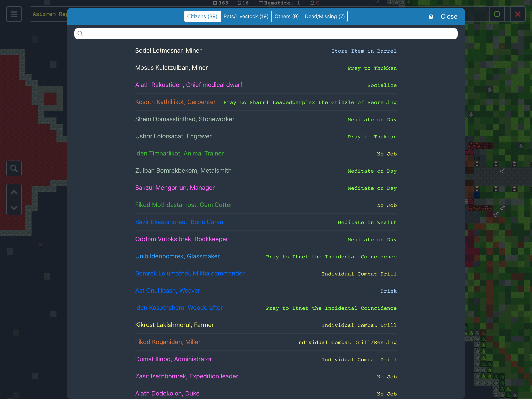Open the help question mark in the dialog
This screenshot has width=532, height=399.
click(431, 17)
